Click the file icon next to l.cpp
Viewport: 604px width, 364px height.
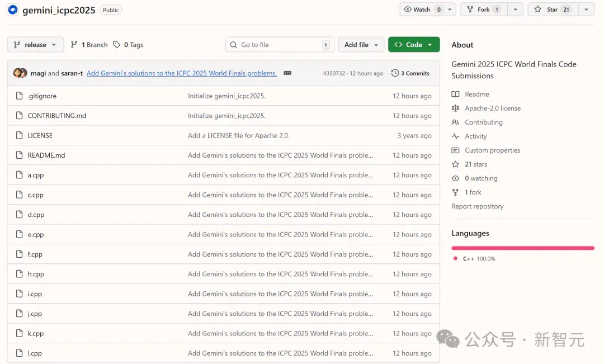point(19,353)
